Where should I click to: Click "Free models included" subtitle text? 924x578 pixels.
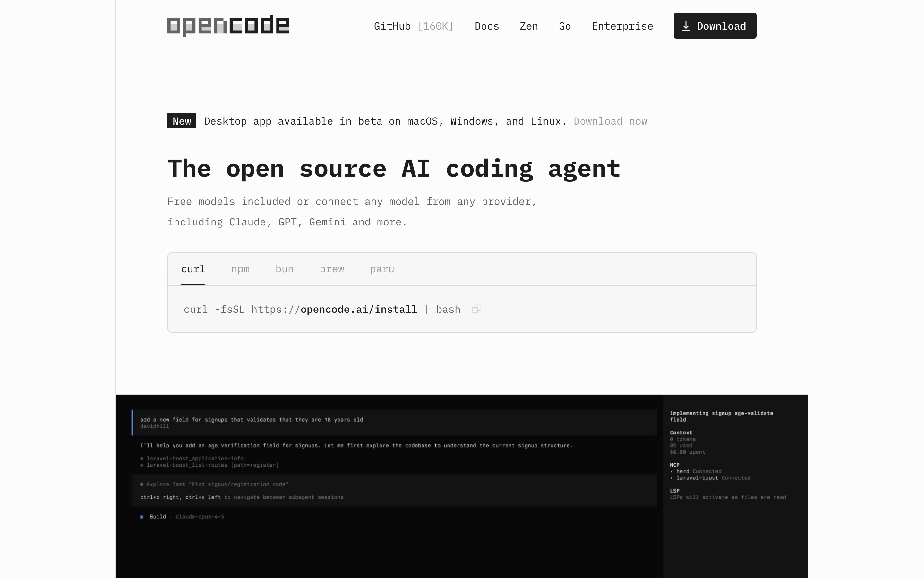[x=352, y=212]
